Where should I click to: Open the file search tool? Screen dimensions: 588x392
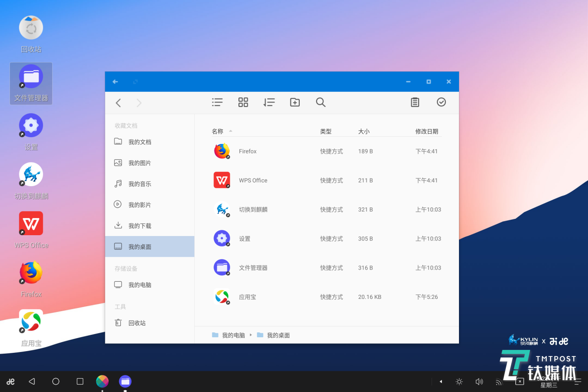[x=321, y=102]
